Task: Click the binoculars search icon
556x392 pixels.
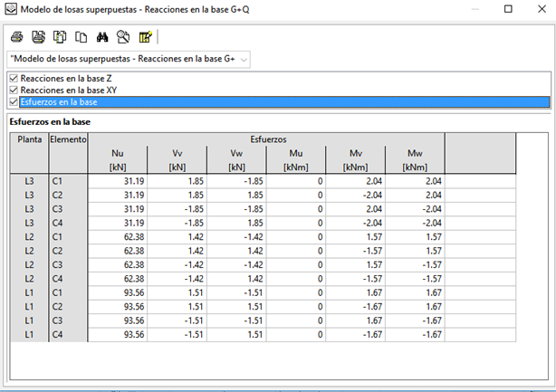Action: pos(102,37)
